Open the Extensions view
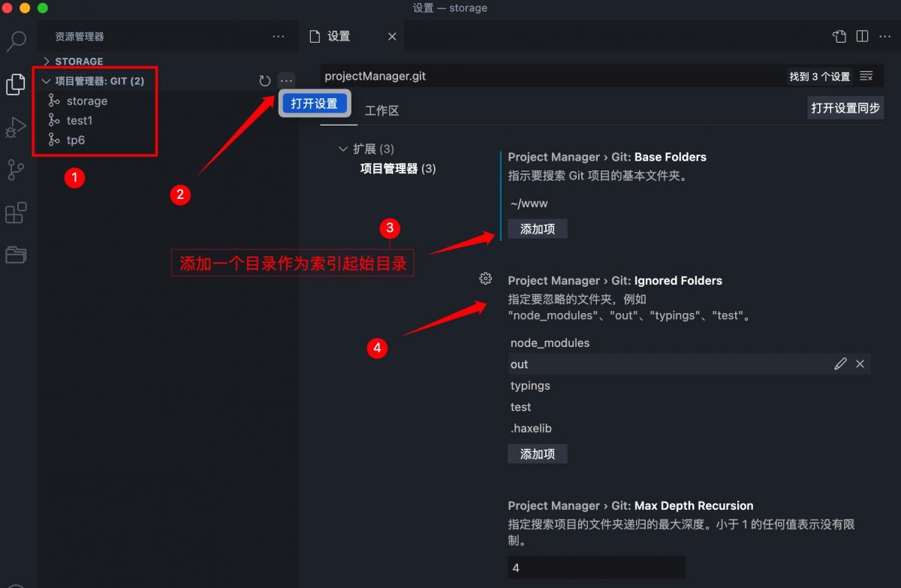 (x=16, y=213)
